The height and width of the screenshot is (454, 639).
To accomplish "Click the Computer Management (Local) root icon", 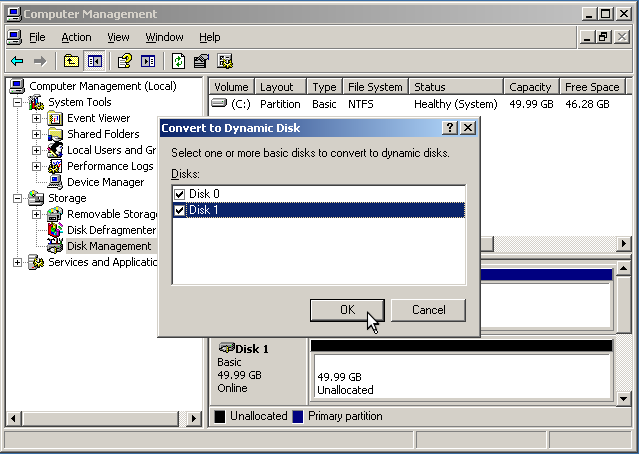I will tap(17, 86).
